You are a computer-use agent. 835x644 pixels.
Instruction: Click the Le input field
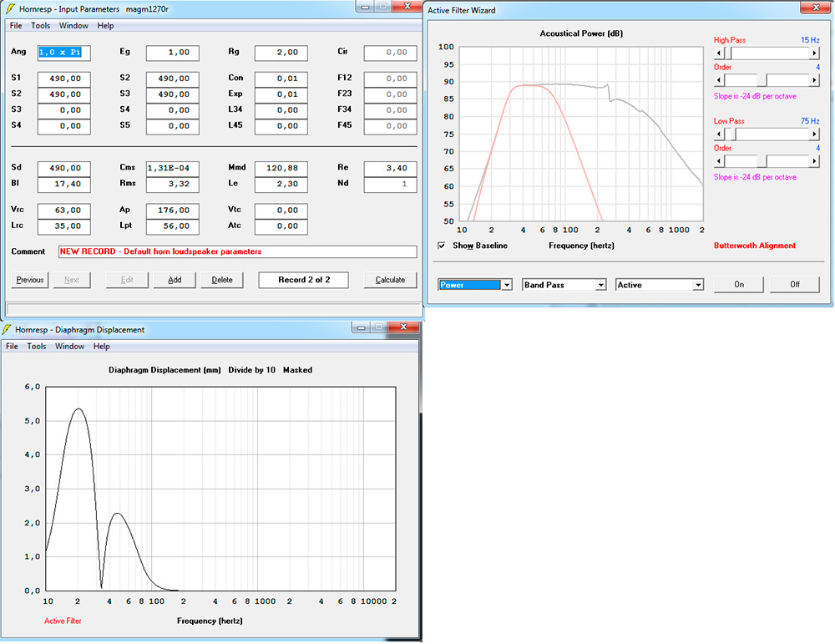[x=281, y=185]
